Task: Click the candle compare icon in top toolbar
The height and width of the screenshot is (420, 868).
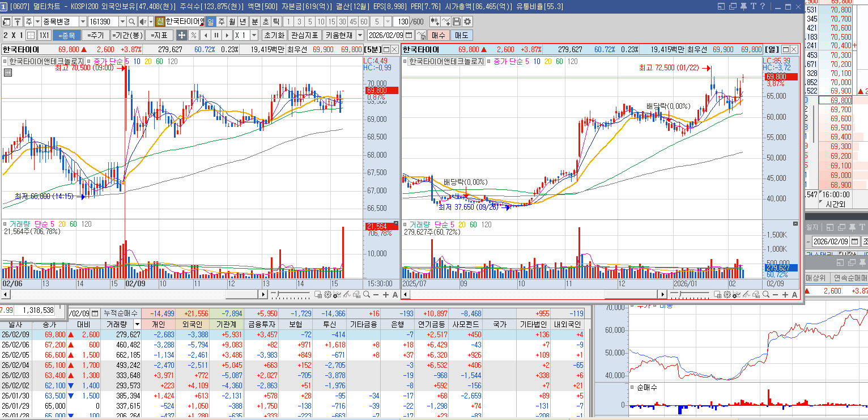Action: 436,22
